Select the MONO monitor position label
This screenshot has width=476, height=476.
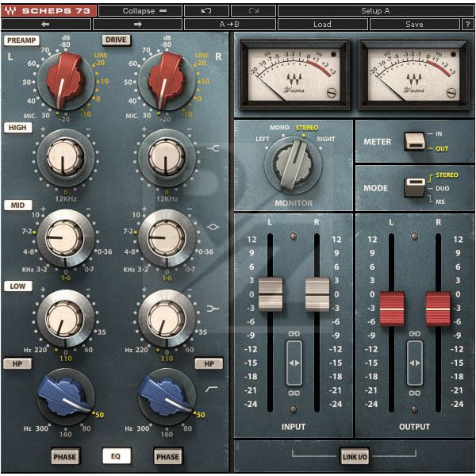[279, 128]
